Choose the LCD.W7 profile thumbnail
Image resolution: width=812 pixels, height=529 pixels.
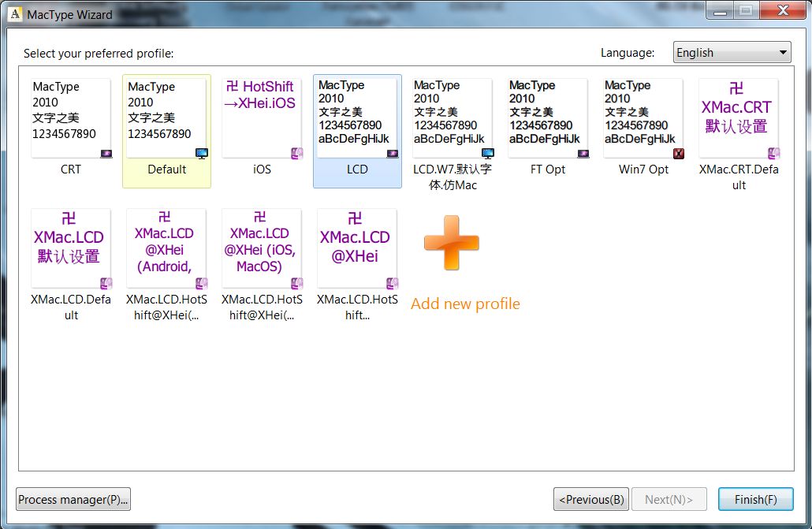point(452,118)
